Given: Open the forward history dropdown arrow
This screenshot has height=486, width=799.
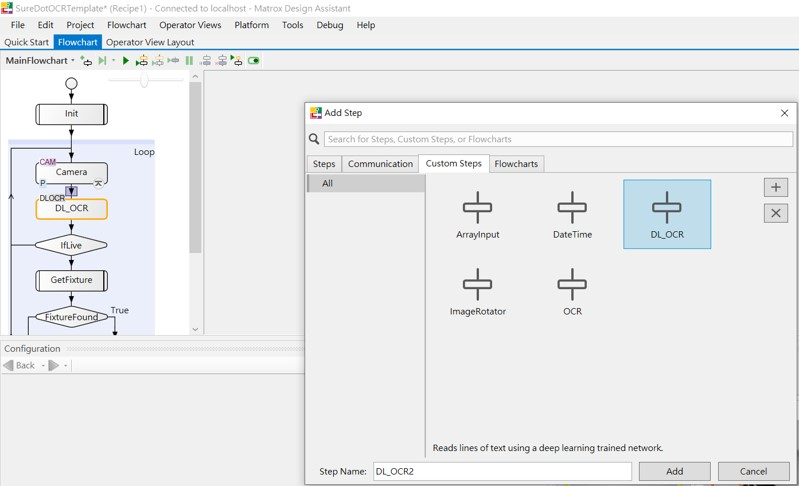Looking at the screenshot, I should [65, 365].
